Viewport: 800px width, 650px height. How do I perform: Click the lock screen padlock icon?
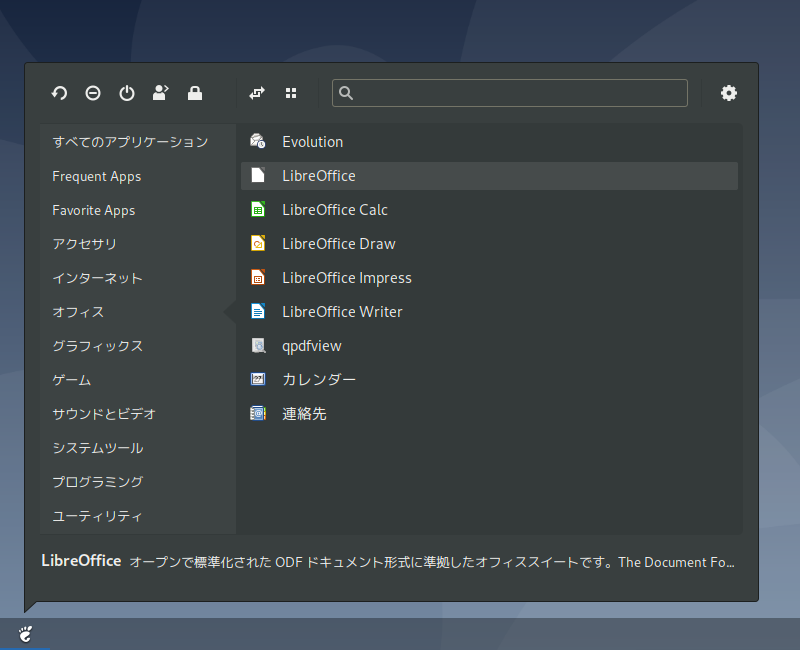[194, 93]
